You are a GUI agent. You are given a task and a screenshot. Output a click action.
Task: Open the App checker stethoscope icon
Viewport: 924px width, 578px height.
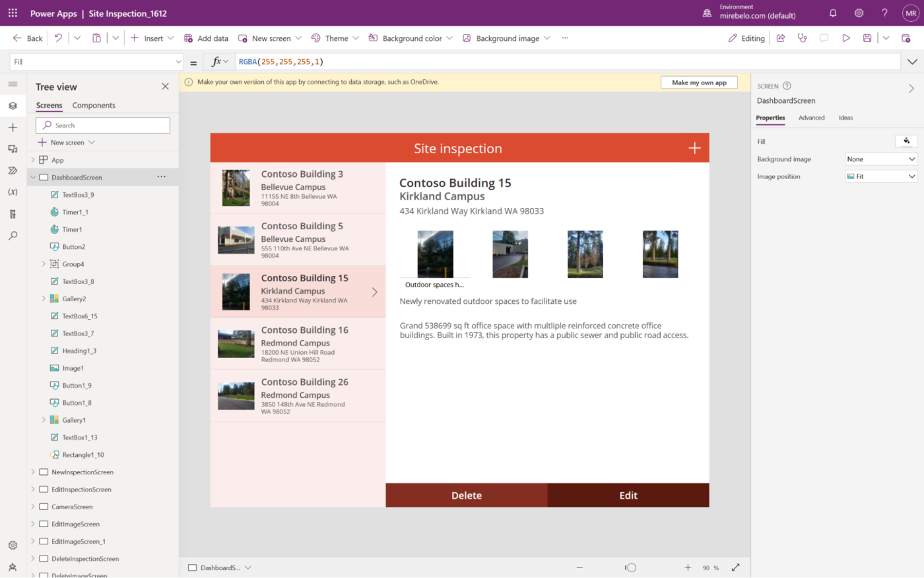coord(802,38)
